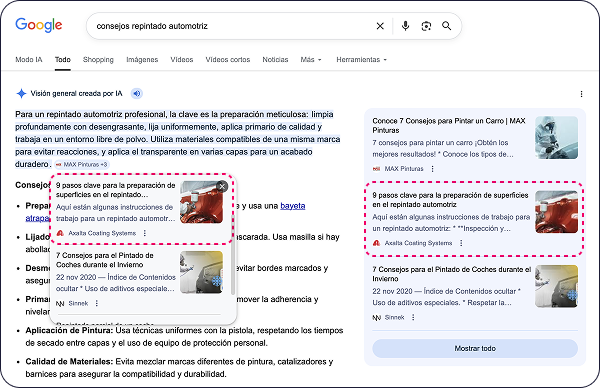Open sidebar '9 pasos clave' Axalta result title
The width and height of the screenshot is (600, 388).
pos(450,200)
